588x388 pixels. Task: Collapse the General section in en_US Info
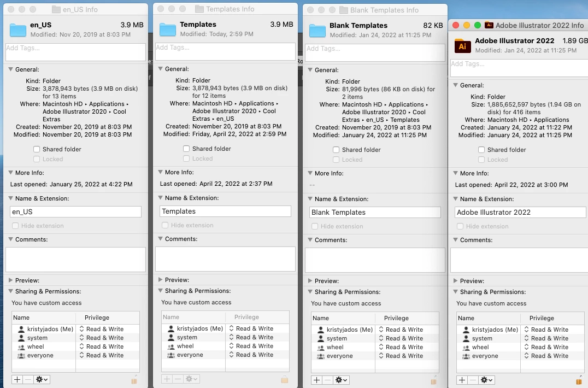coord(11,69)
